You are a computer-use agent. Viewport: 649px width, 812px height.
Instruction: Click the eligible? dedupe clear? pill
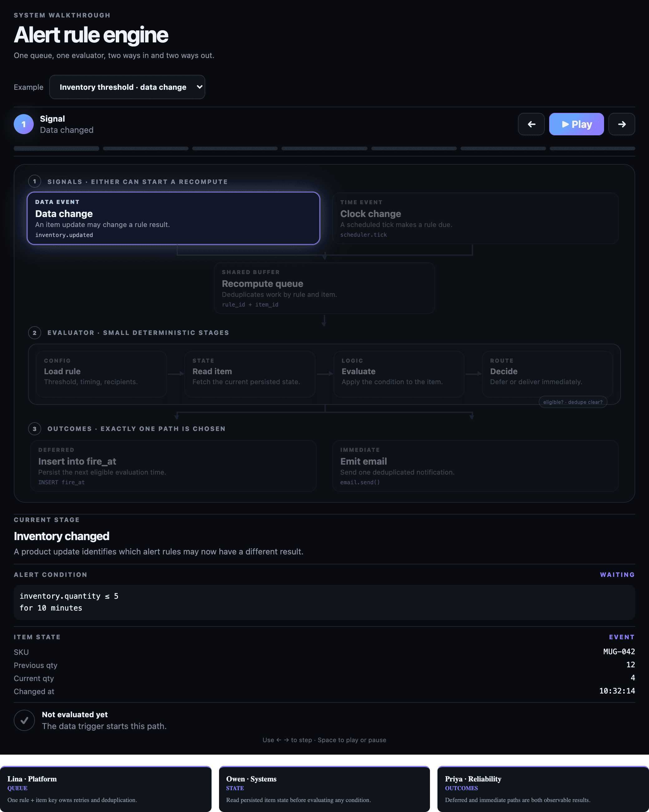click(x=573, y=402)
